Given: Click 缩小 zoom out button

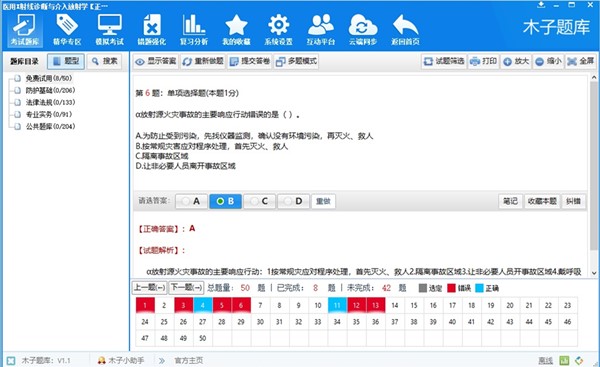Looking at the screenshot, I should pyautogui.click(x=548, y=61).
